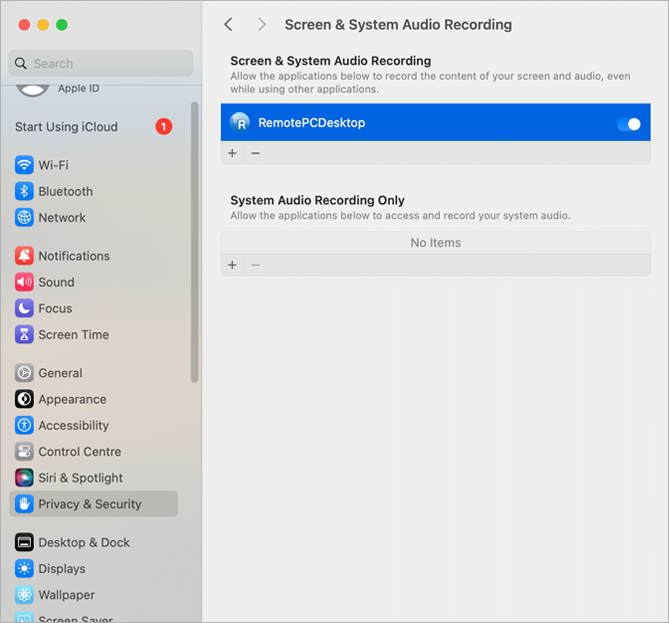The width and height of the screenshot is (669, 623).
Task: Open Privacy & Security in sidebar
Action: tap(90, 504)
